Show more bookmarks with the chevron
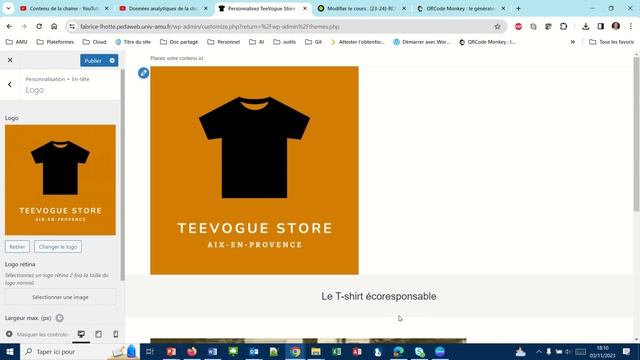Screen dimensions: 640x360 (573, 42)
